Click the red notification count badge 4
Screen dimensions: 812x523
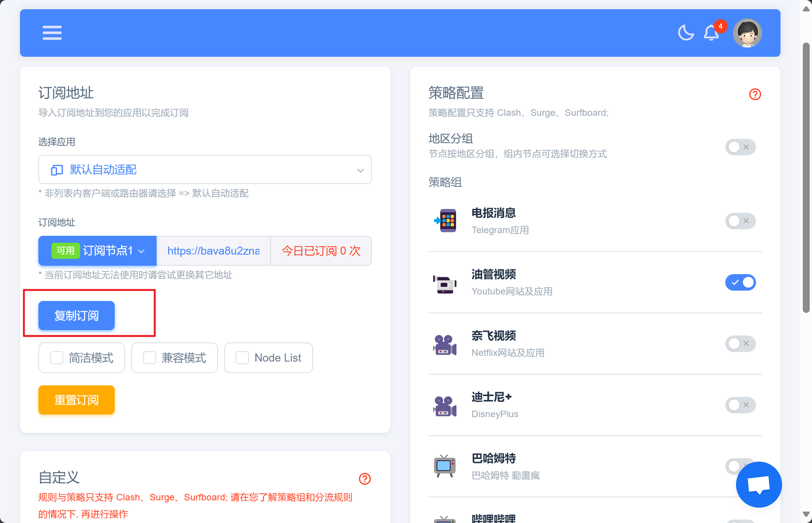point(720,26)
